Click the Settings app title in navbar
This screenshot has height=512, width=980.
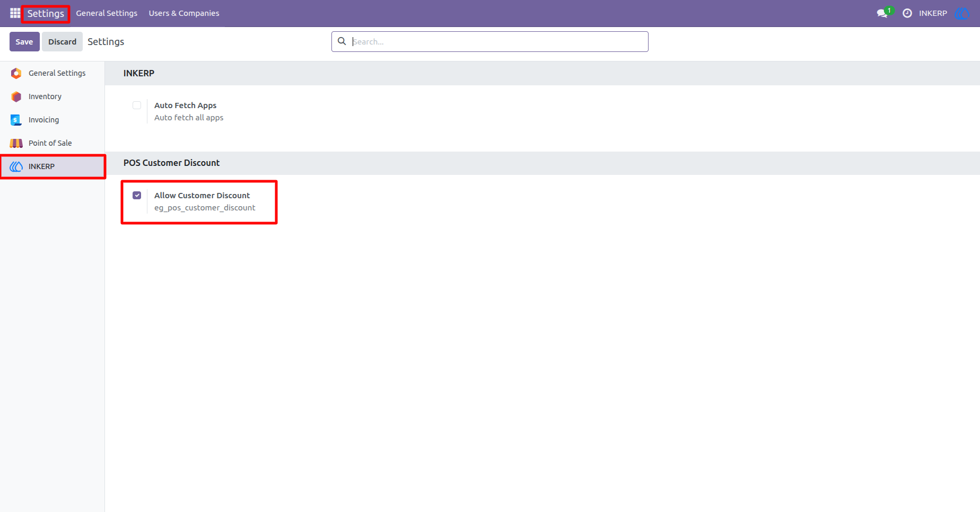[46, 13]
